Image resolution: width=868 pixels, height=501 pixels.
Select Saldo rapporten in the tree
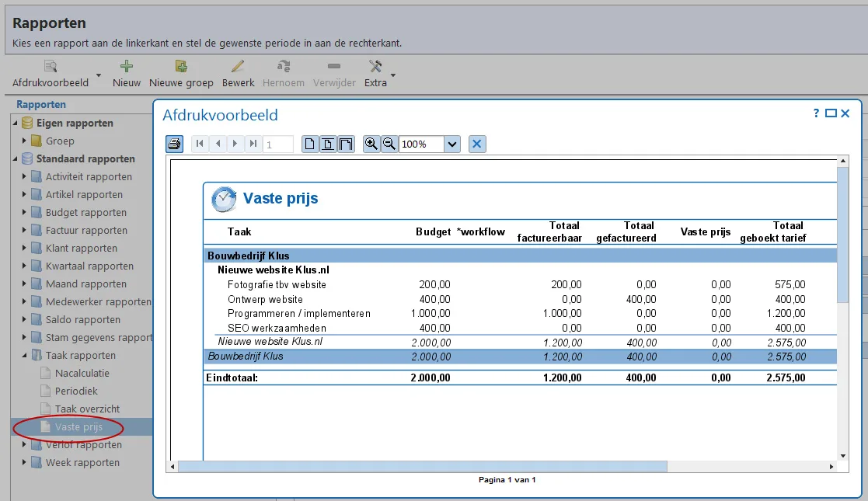click(x=82, y=319)
